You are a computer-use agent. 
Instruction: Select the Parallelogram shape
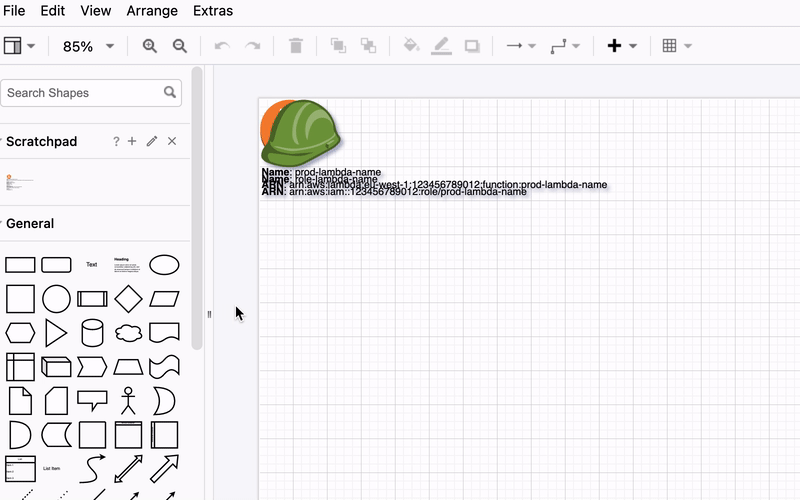[x=164, y=299]
